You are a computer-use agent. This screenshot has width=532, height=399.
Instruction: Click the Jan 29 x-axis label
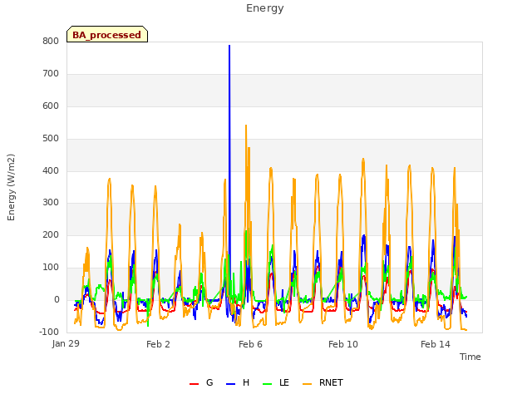point(66,343)
